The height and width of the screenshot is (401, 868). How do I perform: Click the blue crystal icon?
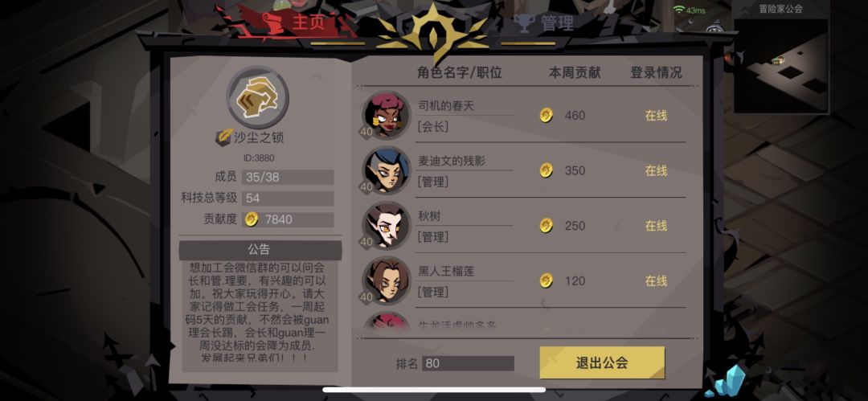[726, 381]
